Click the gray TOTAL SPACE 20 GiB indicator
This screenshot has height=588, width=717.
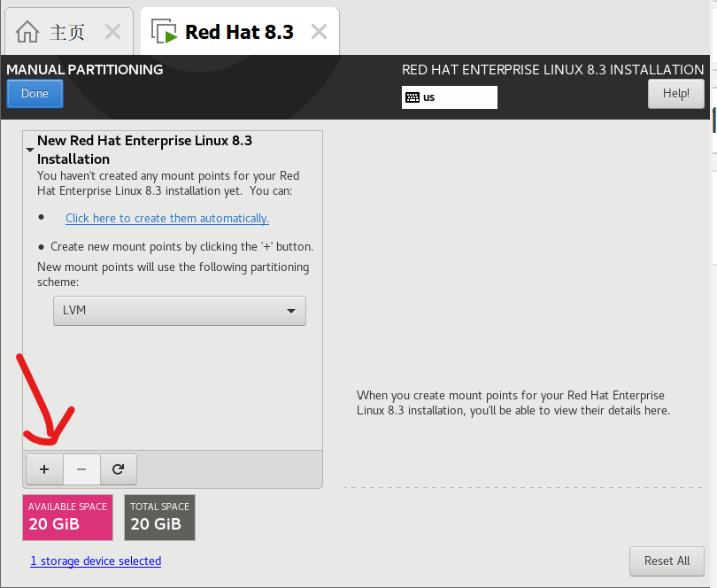[x=159, y=517]
